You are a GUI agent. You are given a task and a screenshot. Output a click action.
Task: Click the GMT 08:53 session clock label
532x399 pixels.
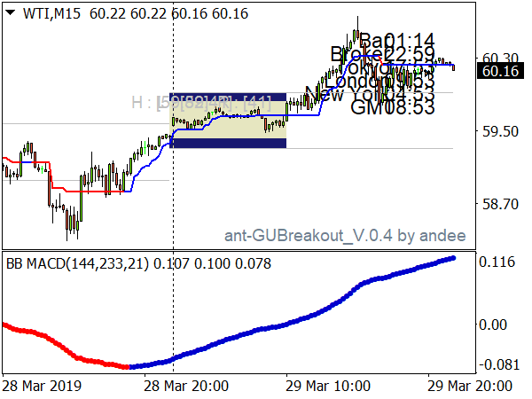392,107
